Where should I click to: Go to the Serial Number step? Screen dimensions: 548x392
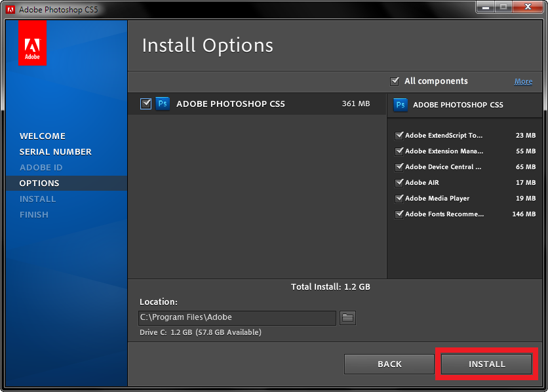pyautogui.click(x=55, y=151)
